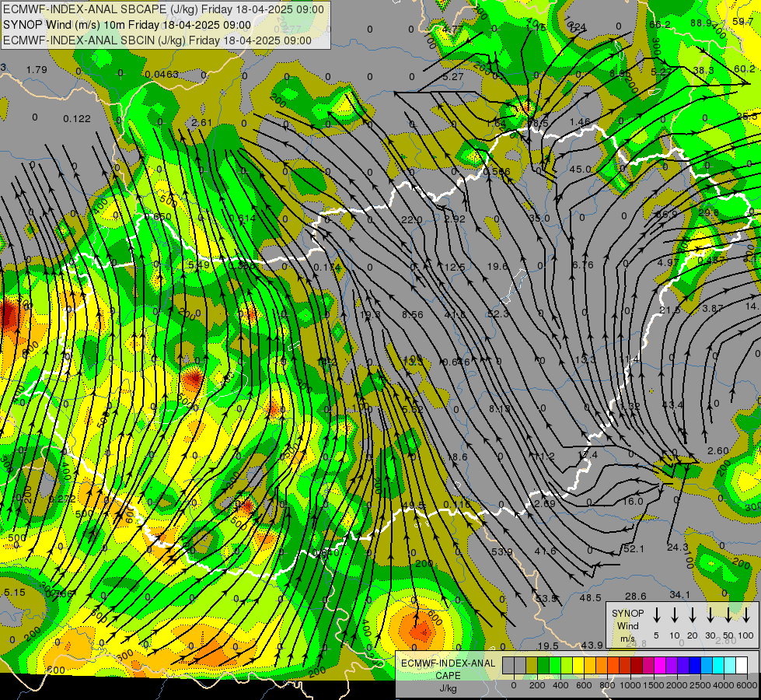
Task: Pick the dark red CAPE legend swatch
Action: pyautogui.click(x=637, y=666)
